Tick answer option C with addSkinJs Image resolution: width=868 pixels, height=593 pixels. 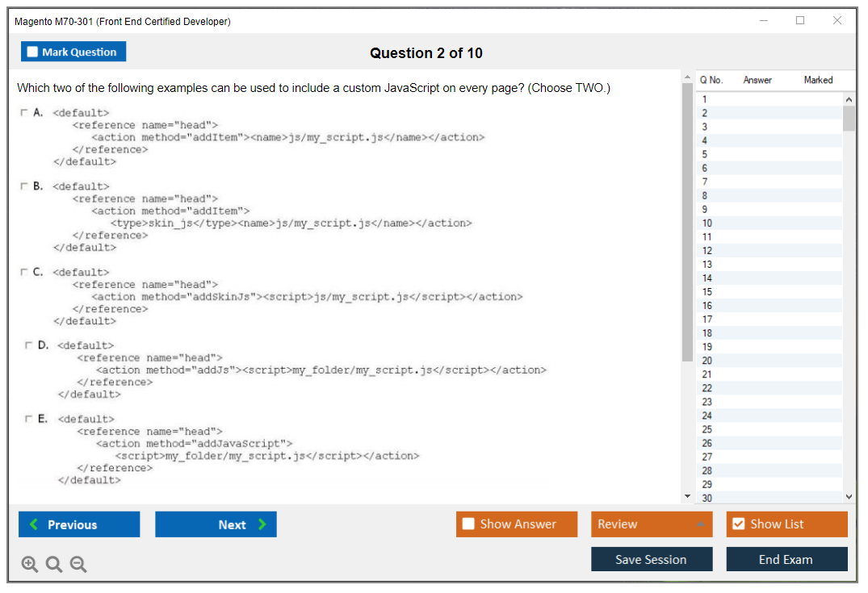tap(24, 272)
